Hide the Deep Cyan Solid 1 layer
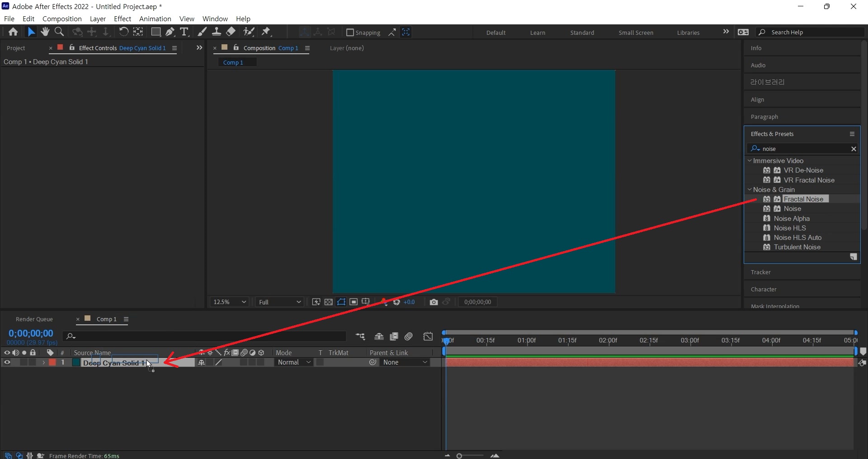Screen dimensions: 868x459 click(x=7, y=362)
